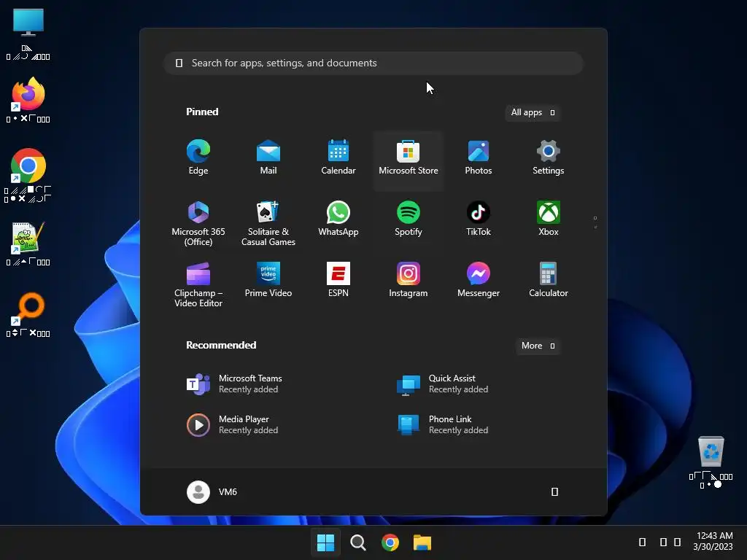The width and height of the screenshot is (747, 560).
Task: Show hidden system tray icons
Action: tap(642, 542)
